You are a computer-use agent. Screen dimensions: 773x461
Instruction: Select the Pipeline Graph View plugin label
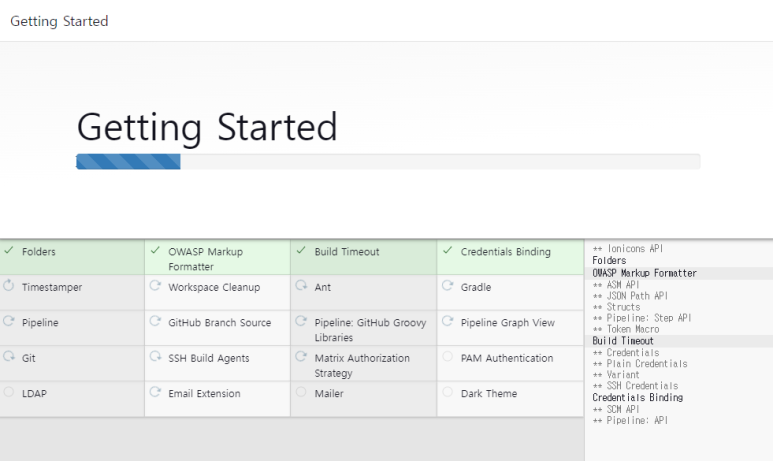coord(508,323)
